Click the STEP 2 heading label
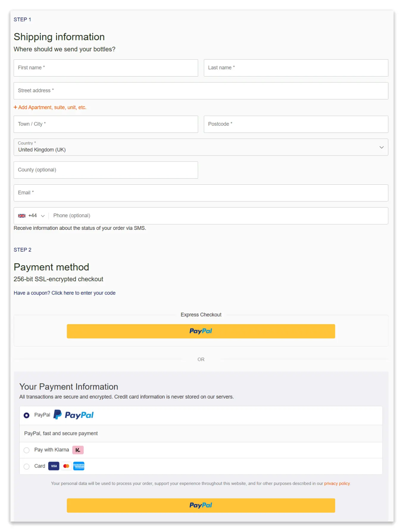The width and height of the screenshot is (404, 532). (22, 250)
